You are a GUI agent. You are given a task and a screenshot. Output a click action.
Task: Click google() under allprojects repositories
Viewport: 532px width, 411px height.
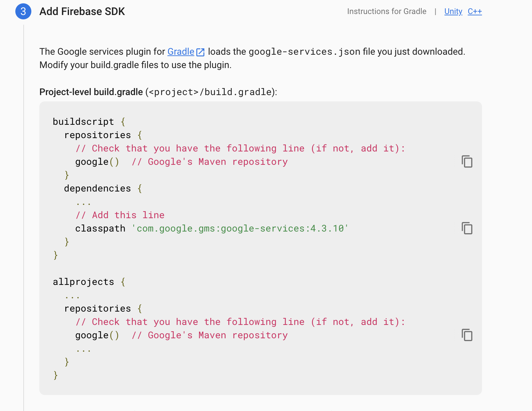pyautogui.click(x=97, y=335)
